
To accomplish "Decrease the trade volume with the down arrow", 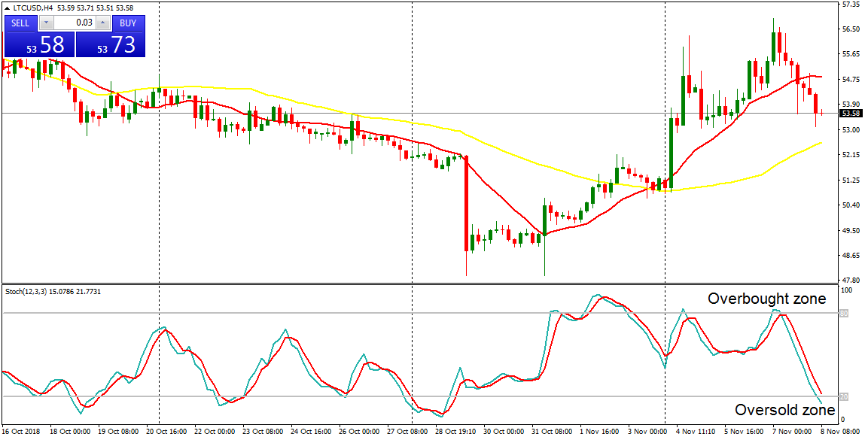I will tap(47, 23).
